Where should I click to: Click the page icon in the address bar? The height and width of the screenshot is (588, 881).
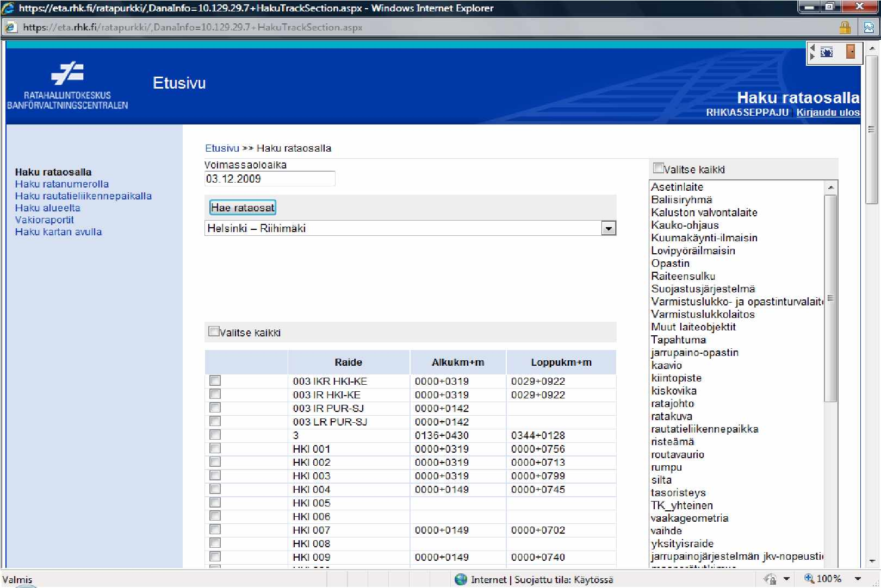[11, 27]
